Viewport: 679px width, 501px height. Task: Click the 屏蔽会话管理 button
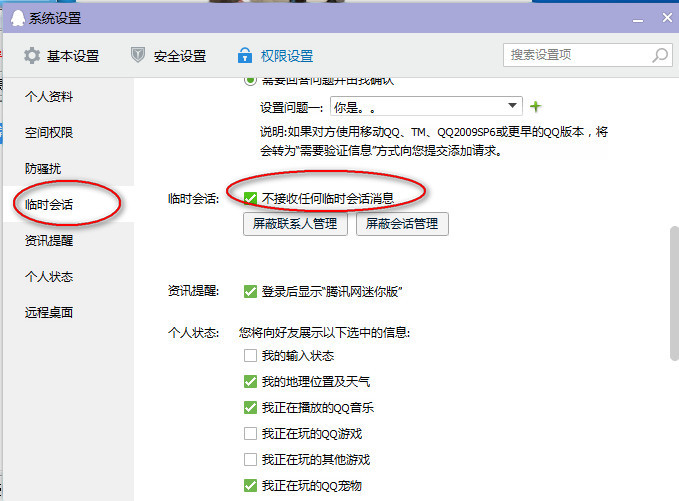(402, 224)
